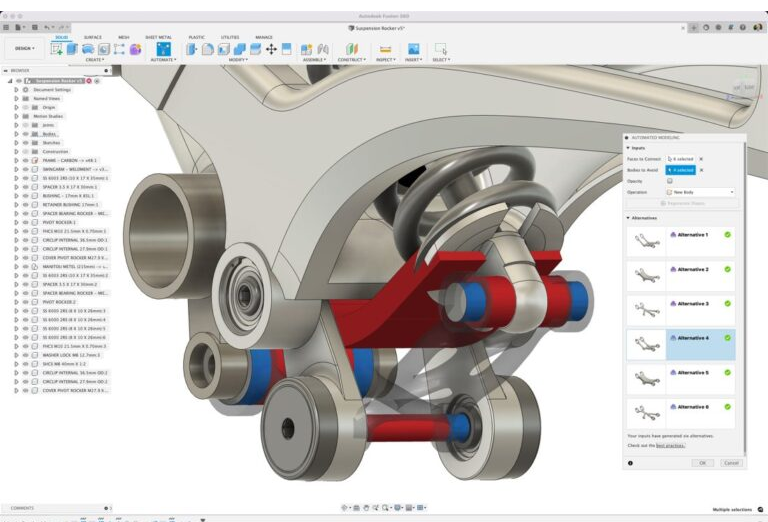Click the Save icon in top bar
The width and height of the screenshot is (768, 522).
click(x=35, y=27)
